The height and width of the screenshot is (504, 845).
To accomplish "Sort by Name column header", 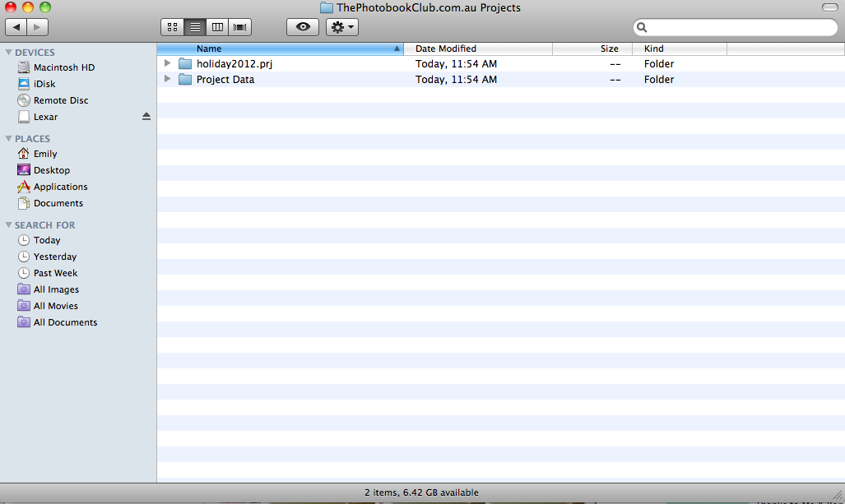I will pos(281,49).
